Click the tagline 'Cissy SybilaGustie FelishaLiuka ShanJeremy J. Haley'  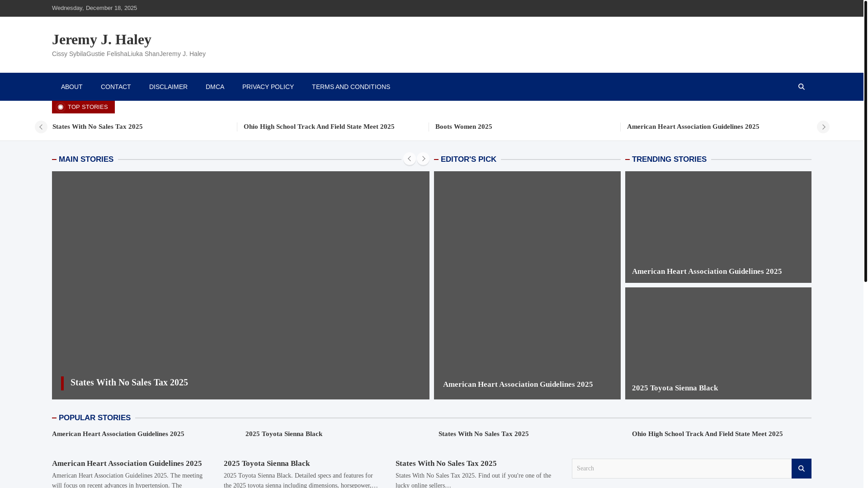pos(129,54)
